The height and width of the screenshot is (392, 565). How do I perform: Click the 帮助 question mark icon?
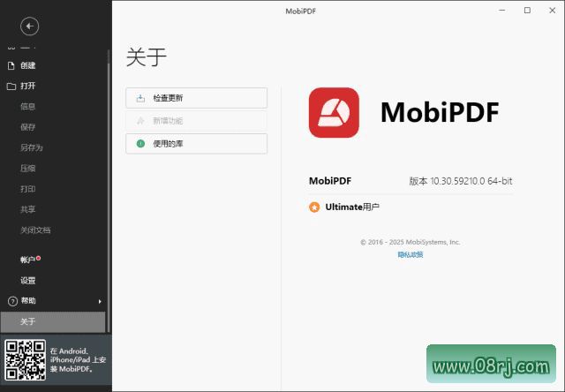(11, 301)
